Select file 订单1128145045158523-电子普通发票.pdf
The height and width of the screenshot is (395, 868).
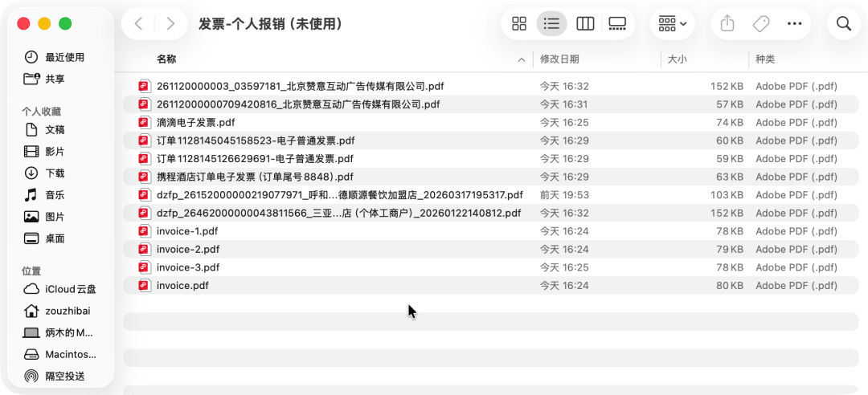(x=490, y=140)
